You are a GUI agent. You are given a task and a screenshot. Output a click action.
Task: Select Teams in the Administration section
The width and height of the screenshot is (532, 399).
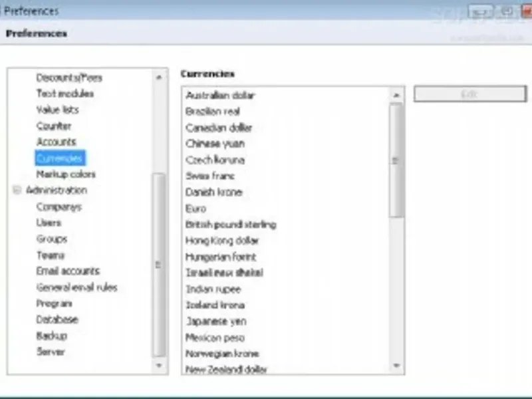[x=51, y=255]
